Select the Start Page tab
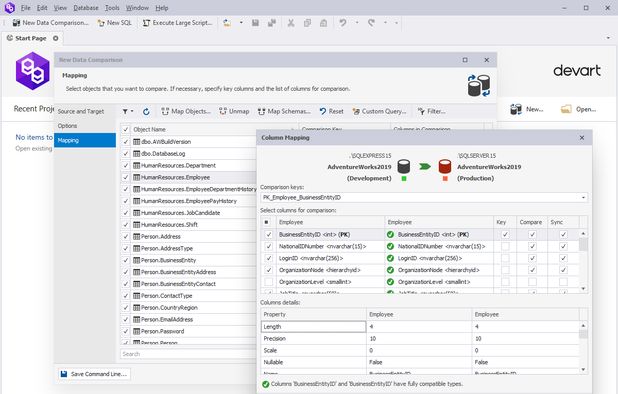Image resolution: width=618 pixels, height=394 pixels. point(31,38)
